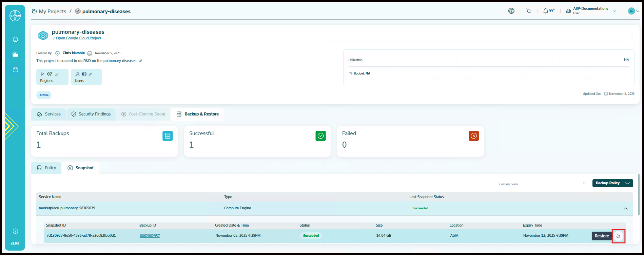Switch to the Services tab
The height and width of the screenshot is (255, 644).
(x=49, y=114)
